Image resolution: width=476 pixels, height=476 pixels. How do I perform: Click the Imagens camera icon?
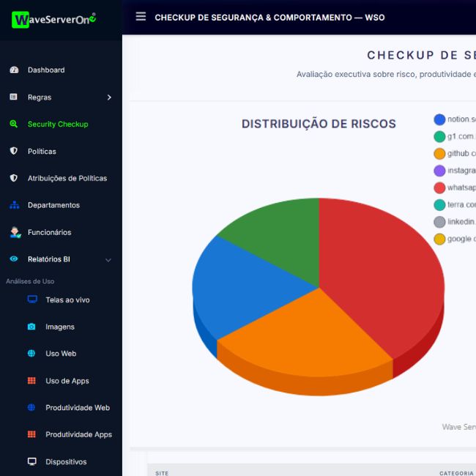click(x=31, y=327)
